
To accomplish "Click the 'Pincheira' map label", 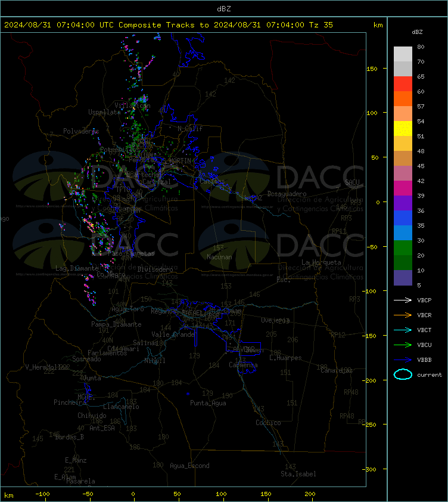I will 70,402.
